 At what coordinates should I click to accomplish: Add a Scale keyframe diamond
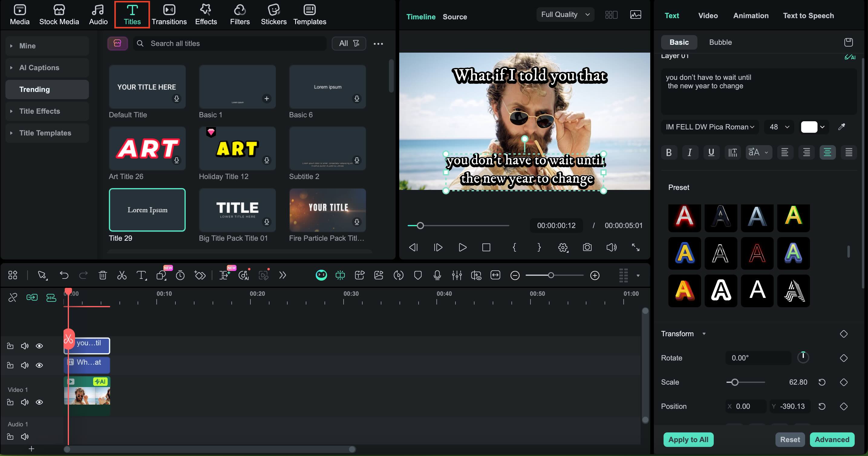pos(844,382)
